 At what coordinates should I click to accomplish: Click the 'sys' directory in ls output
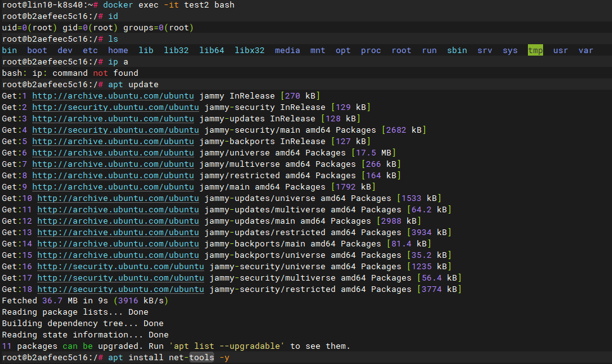coord(510,51)
